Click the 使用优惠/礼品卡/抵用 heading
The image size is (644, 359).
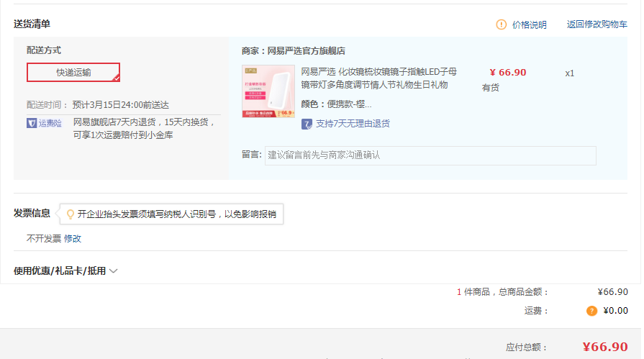[60, 271]
